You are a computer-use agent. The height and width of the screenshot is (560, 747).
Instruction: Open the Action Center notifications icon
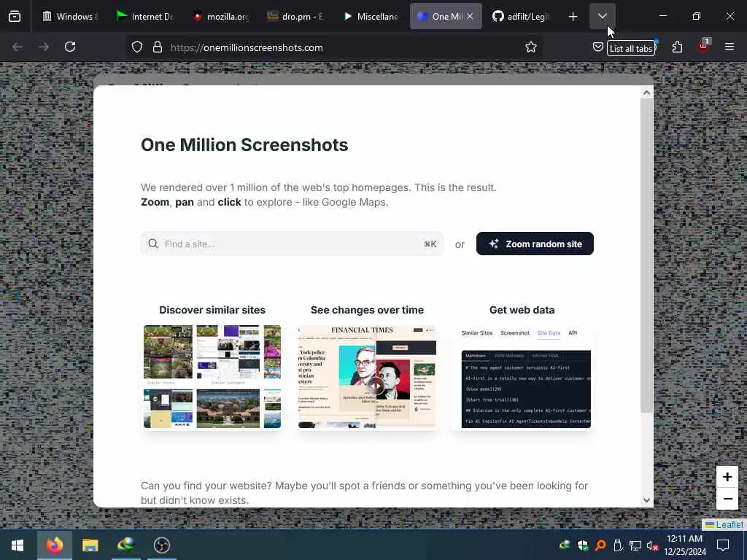coord(723,545)
